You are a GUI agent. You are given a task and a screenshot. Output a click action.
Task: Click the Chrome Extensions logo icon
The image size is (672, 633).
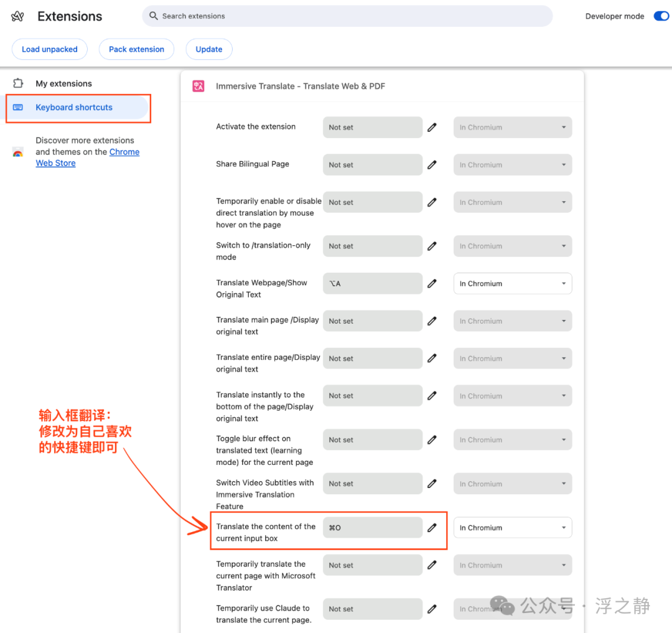[17, 16]
